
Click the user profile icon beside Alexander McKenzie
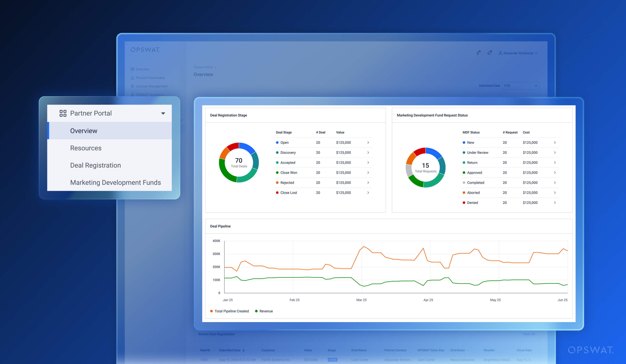click(500, 53)
